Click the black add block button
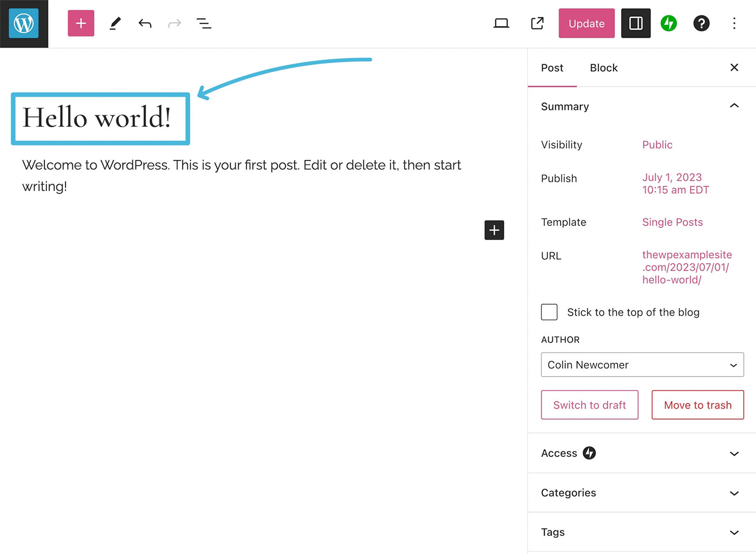This screenshot has height=554, width=756. 494,230
